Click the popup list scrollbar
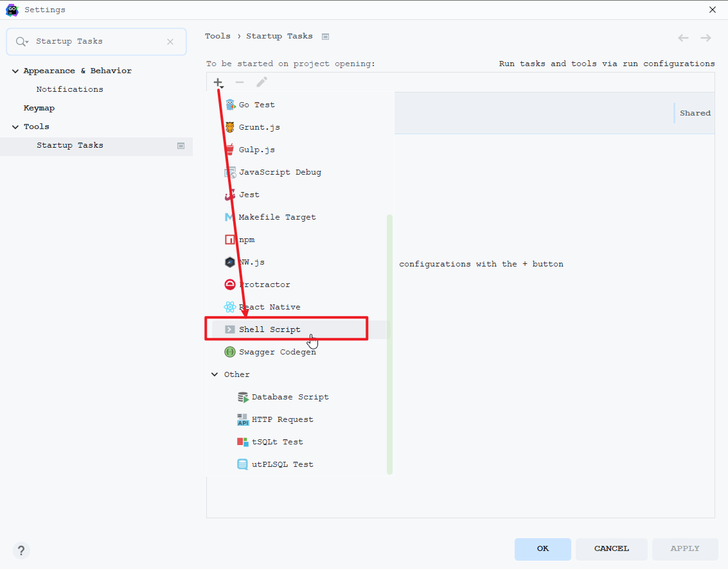 389,344
